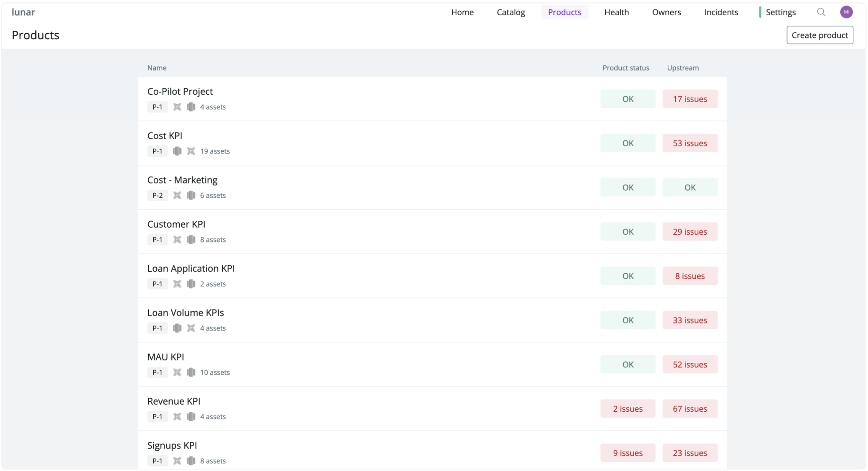Click the search magnifier icon
868x471 pixels.
click(x=821, y=12)
